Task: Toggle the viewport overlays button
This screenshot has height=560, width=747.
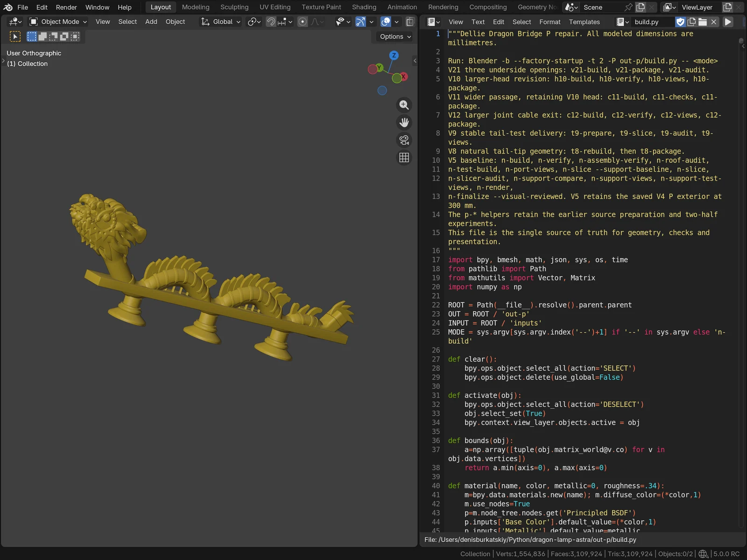Action: [386, 21]
